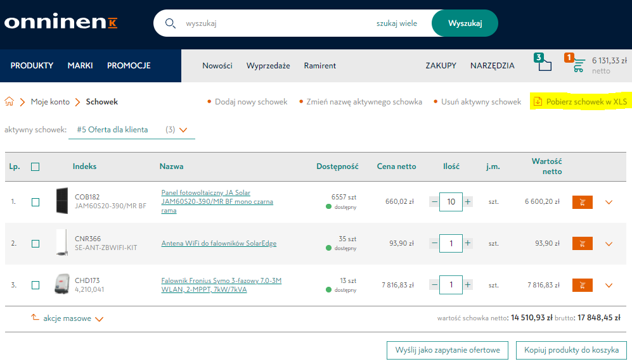The image size is (632, 364).
Task: Check the CHD173 row checkbox
Action: (35, 285)
